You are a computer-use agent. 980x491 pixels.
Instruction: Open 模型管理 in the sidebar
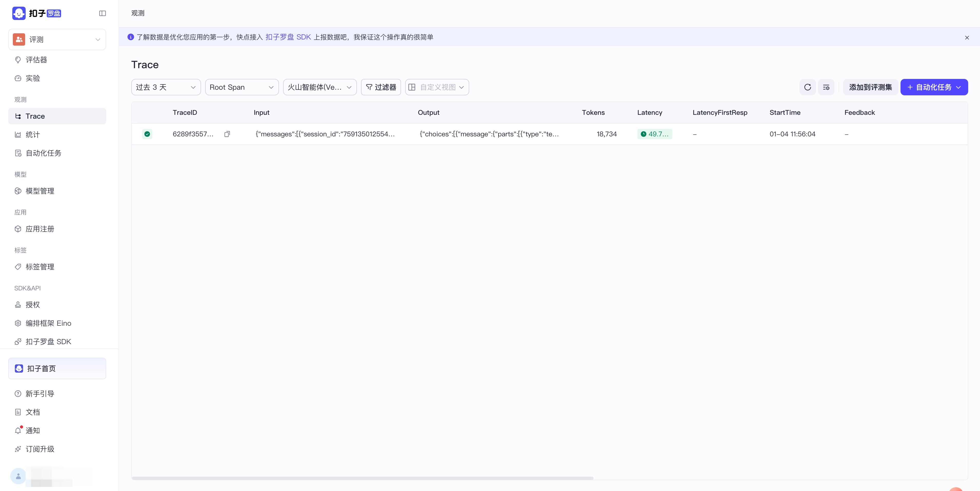pos(57,191)
